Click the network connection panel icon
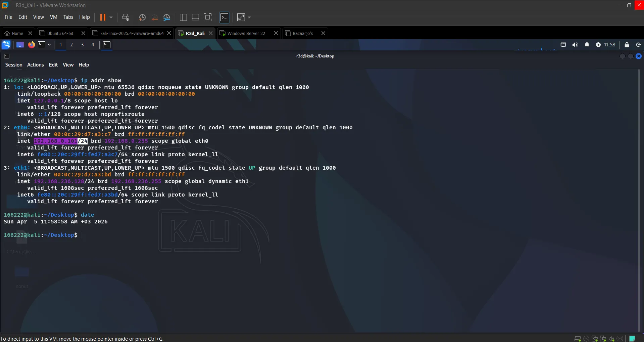This screenshot has width=644, height=342. [563, 45]
